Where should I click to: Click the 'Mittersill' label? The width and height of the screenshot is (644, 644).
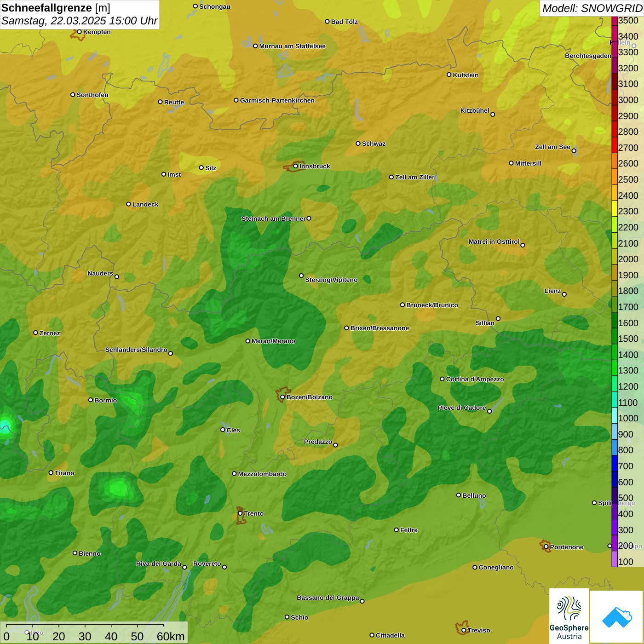coord(528,163)
